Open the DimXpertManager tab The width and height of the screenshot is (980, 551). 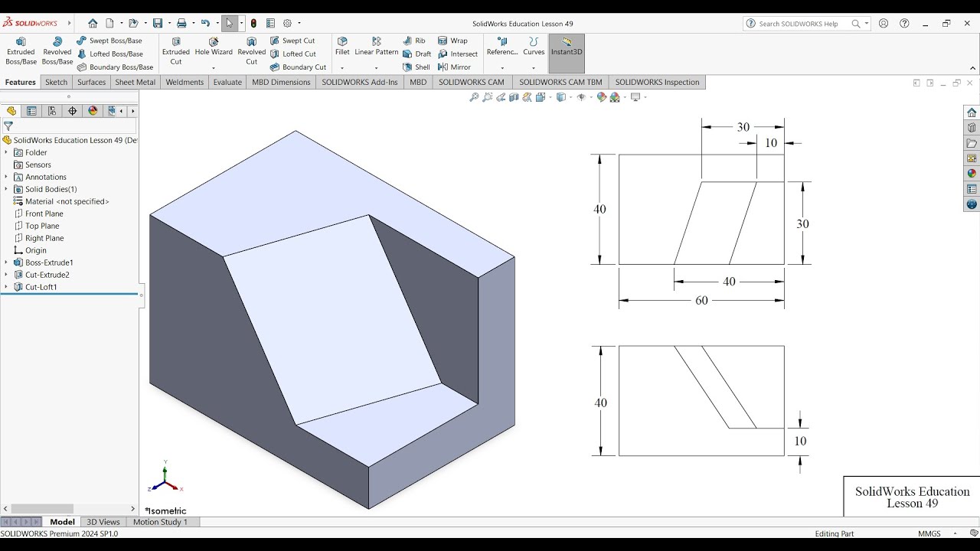click(73, 111)
